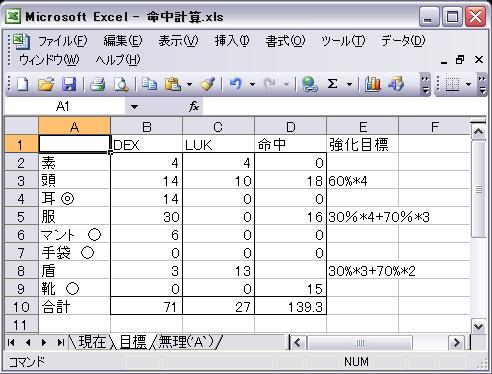The width and height of the screenshot is (492, 374).
Task: Expand standard toolbar options chevron
Action: [425, 84]
